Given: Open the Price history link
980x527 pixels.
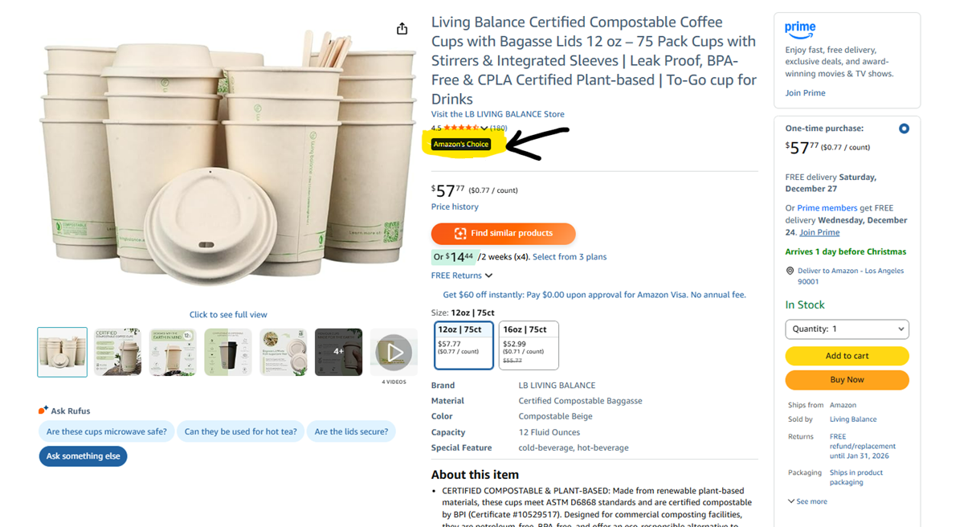Looking at the screenshot, I should tap(455, 206).
